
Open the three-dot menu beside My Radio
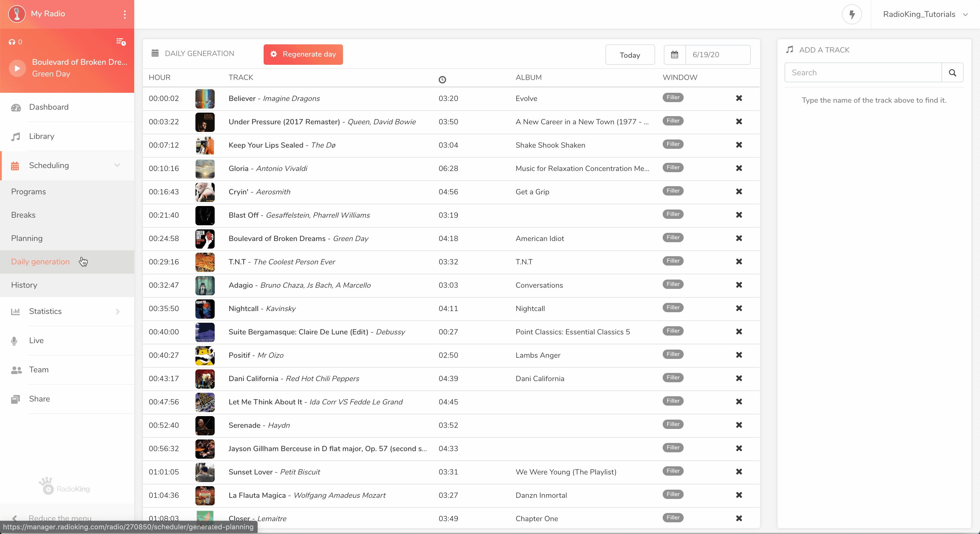125,14
